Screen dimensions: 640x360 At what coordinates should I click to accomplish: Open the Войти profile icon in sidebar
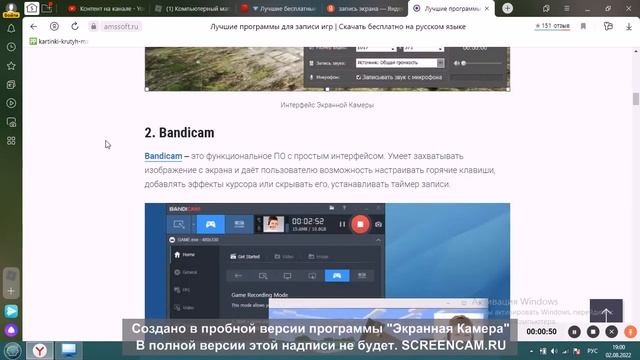click(x=11, y=10)
